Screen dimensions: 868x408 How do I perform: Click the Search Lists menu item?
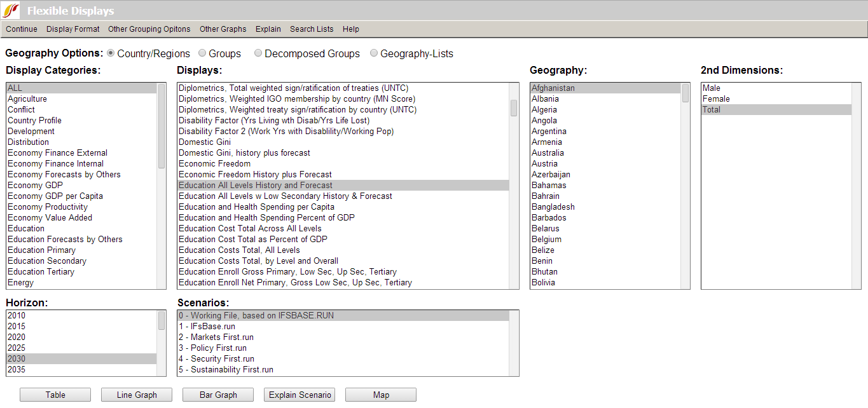(312, 29)
